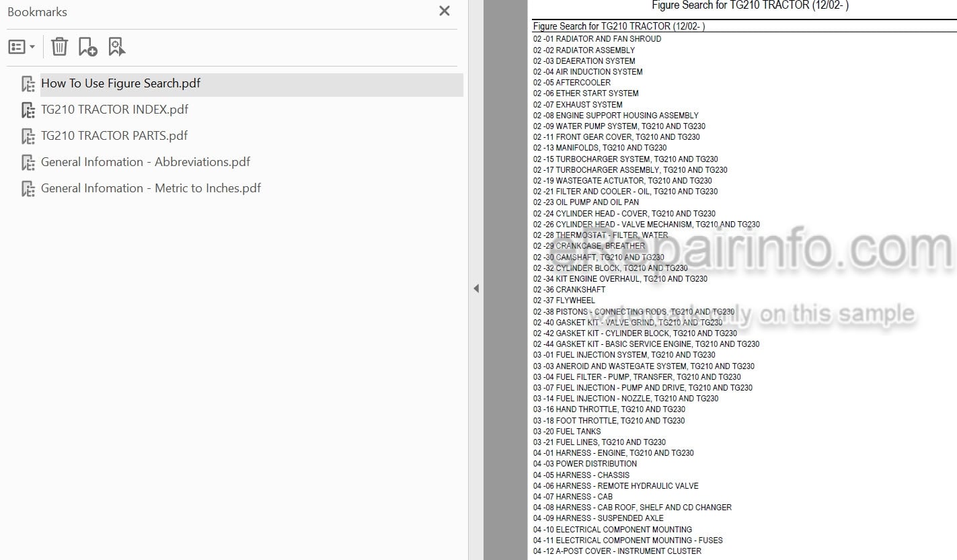957x560 pixels.
Task: Click 03-03 ANEROID AND WASTEGATE SYSTEM entry
Action: pos(644,366)
